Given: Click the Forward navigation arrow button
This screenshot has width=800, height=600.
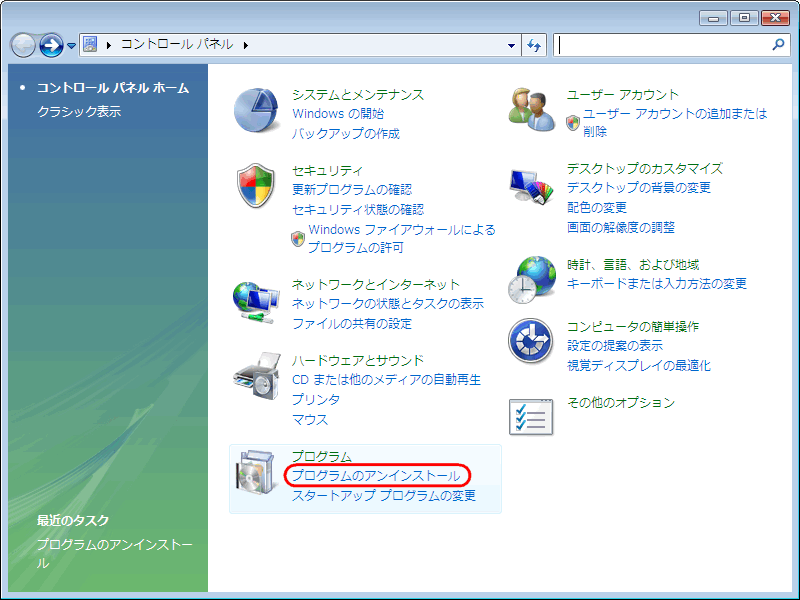Looking at the screenshot, I should pyautogui.click(x=51, y=45).
